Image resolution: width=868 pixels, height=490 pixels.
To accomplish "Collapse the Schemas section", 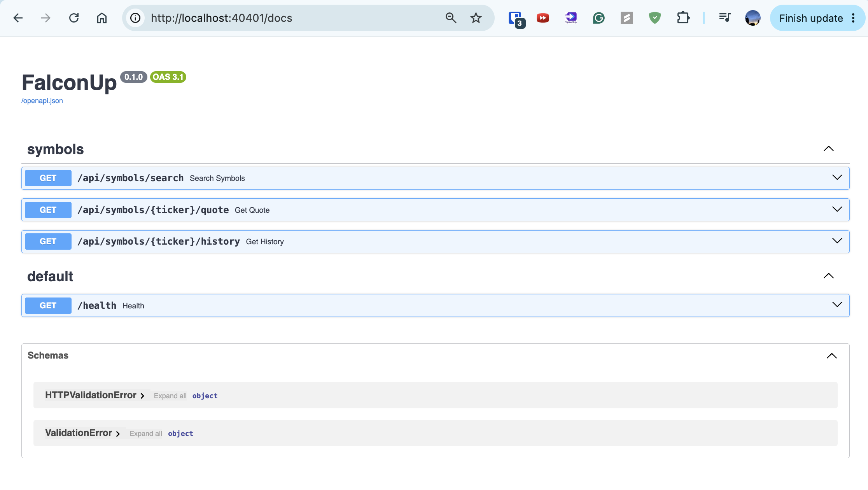I will (832, 356).
